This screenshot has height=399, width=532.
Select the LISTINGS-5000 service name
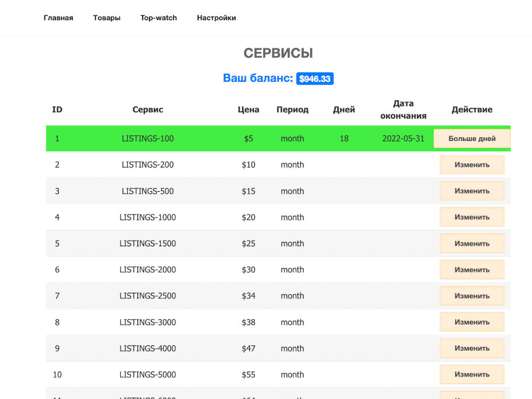(147, 374)
